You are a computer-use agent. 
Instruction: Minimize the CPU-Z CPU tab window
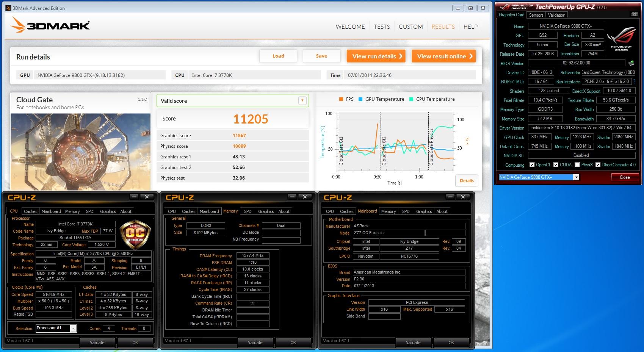pyautogui.click(x=134, y=197)
